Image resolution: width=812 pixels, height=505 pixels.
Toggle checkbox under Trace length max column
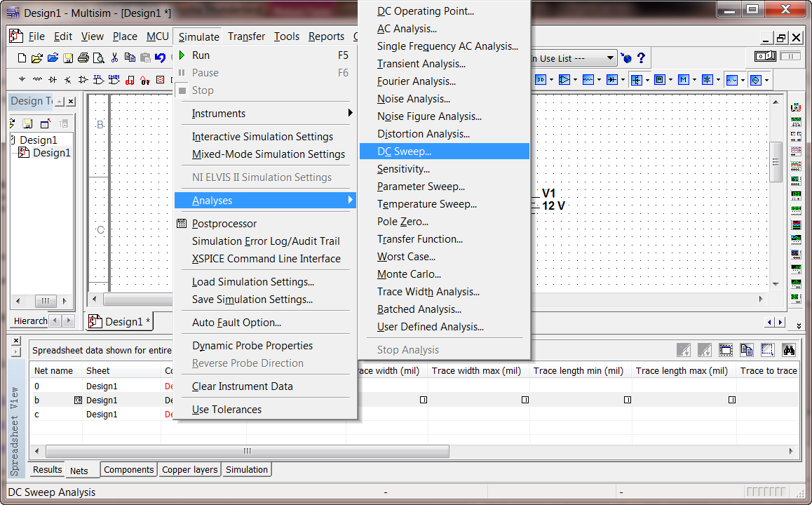732,400
